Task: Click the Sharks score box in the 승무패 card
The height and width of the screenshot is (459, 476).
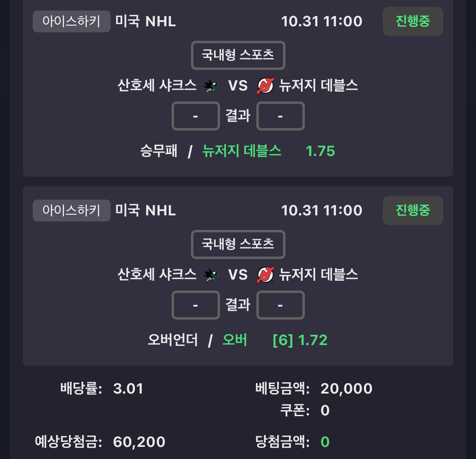Action: pos(196,116)
